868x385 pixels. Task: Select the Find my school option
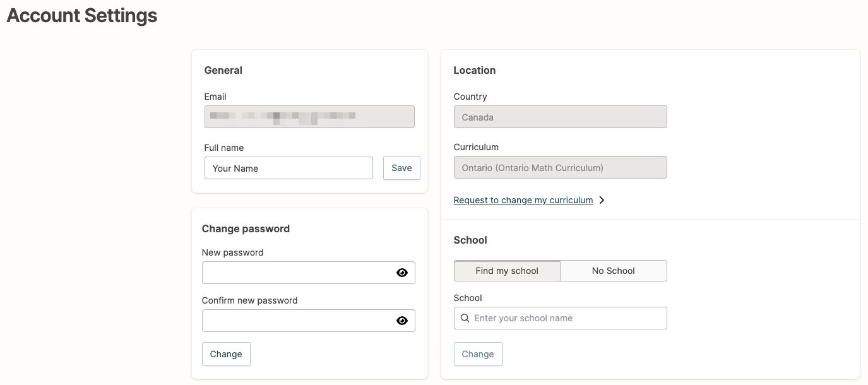pyautogui.click(x=507, y=271)
